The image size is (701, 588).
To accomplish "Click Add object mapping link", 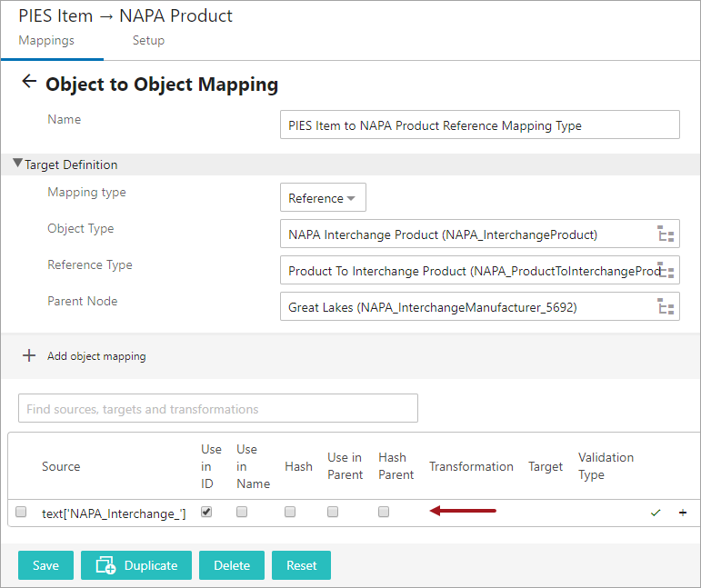I will click(x=96, y=356).
